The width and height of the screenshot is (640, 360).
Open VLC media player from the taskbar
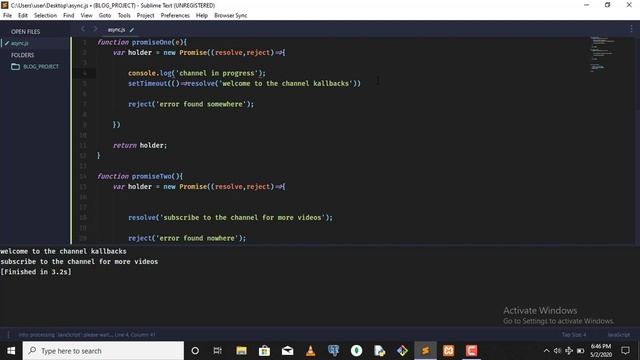coord(310,351)
